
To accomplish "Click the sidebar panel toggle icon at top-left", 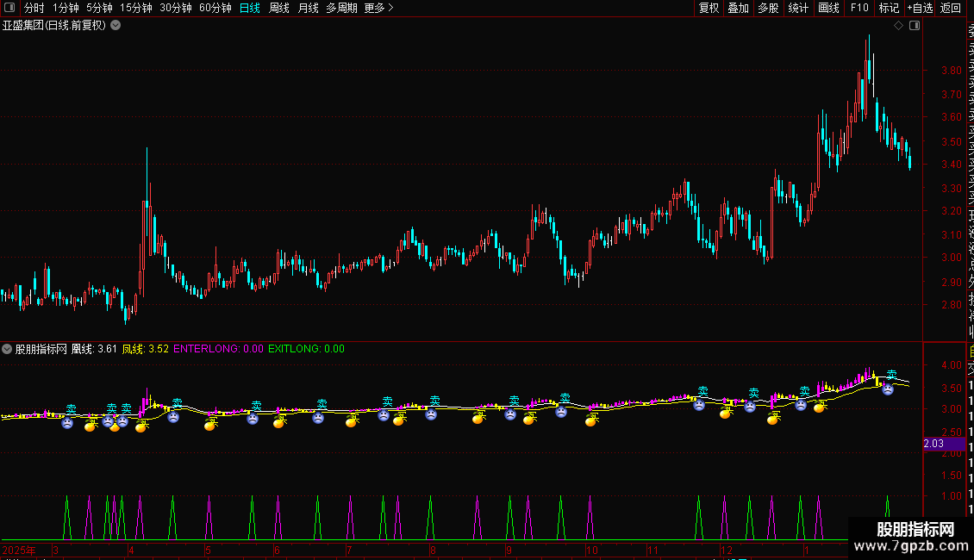I will tap(10, 8).
